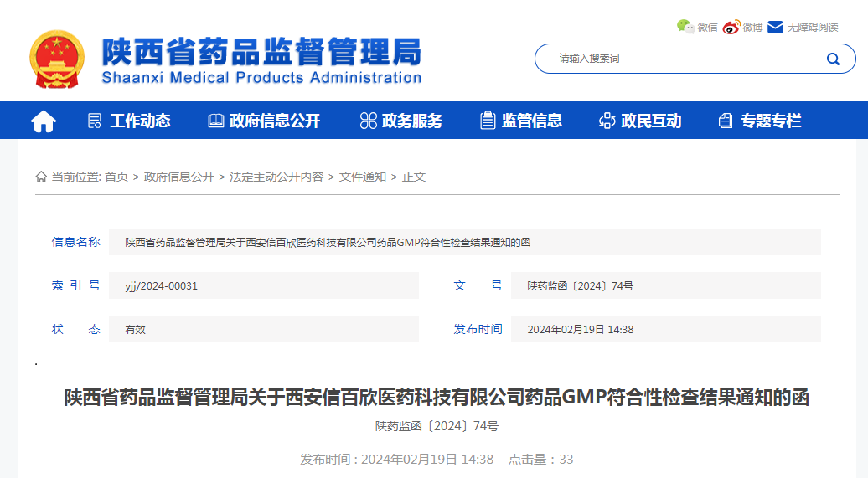Open the 工作动态 menu
The height and width of the screenshot is (478, 868).
[140, 121]
